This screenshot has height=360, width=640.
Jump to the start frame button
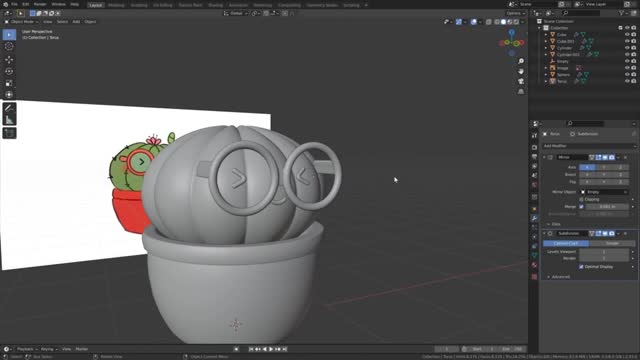(x=251, y=349)
